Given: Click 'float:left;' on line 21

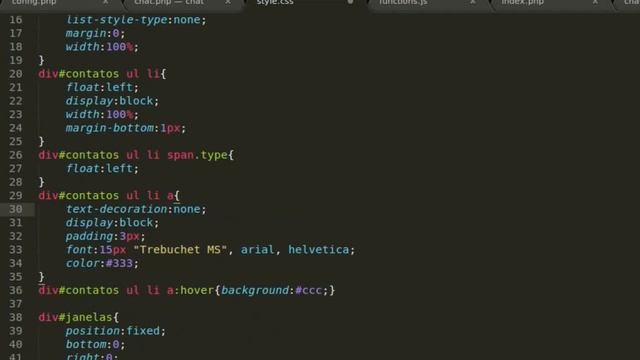Looking at the screenshot, I should click(102, 87).
